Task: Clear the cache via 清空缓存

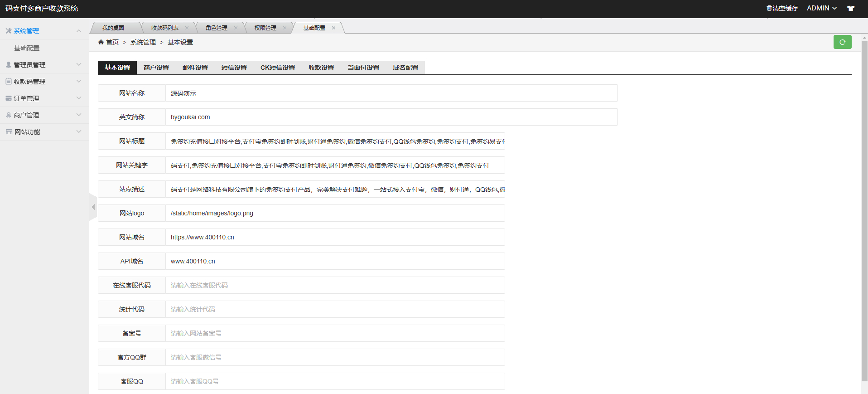Action: [782, 8]
